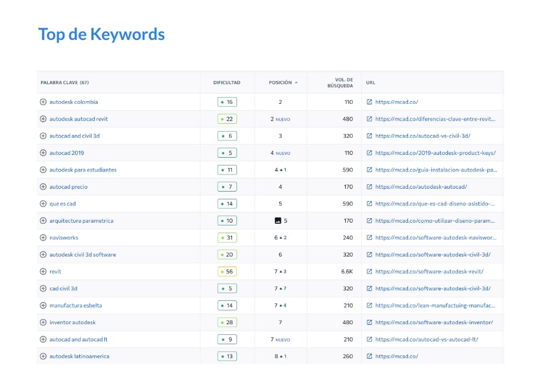Image resolution: width=544 pixels, height=392 pixels.
Task: Click the URL column header
Action: [371, 83]
